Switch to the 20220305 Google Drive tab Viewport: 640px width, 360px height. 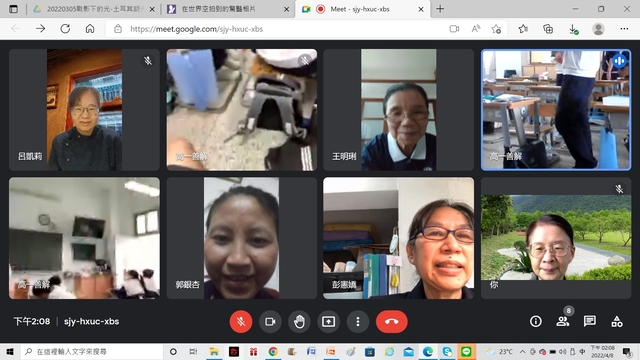94,9
